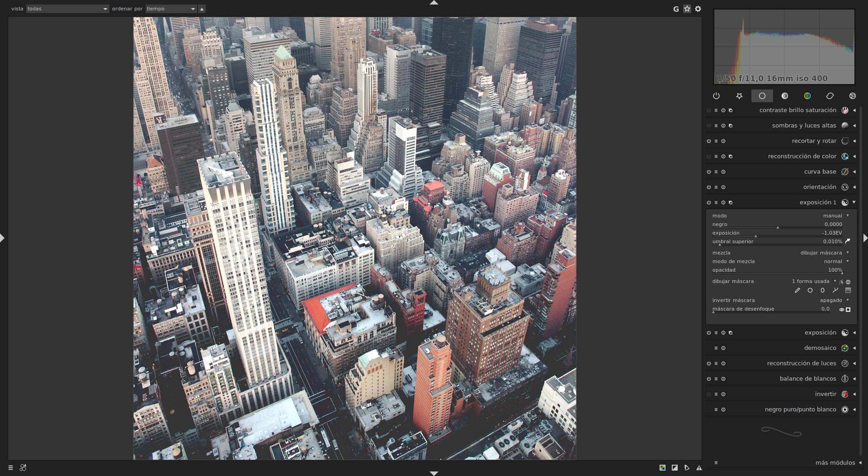
Task: Open presets menu for curva base
Action: click(x=716, y=172)
